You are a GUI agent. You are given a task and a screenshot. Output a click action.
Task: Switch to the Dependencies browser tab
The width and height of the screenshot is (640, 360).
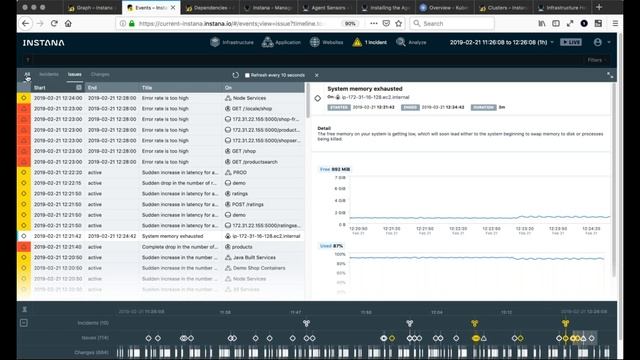pyautogui.click(x=210, y=7)
